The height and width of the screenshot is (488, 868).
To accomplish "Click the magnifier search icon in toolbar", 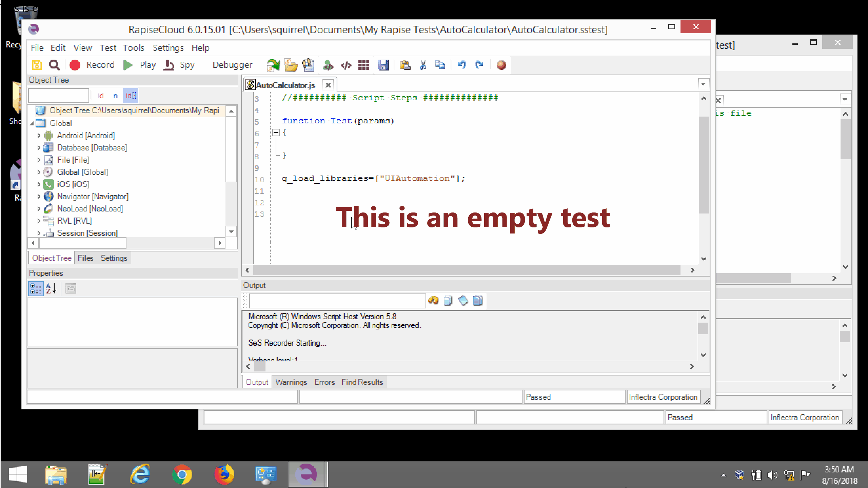I will [54, 65].
